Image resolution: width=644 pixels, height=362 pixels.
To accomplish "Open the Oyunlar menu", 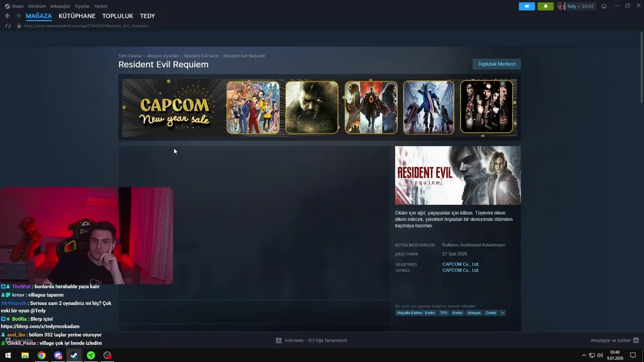I will [83, 6].
